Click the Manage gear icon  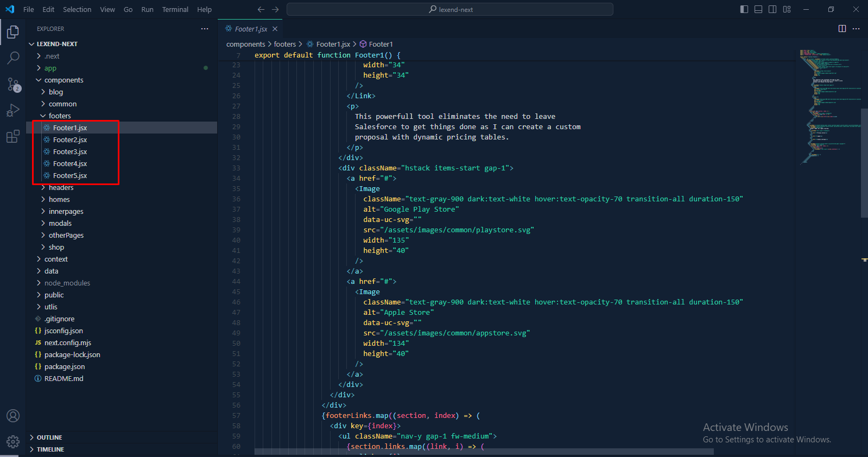[13, 441]
